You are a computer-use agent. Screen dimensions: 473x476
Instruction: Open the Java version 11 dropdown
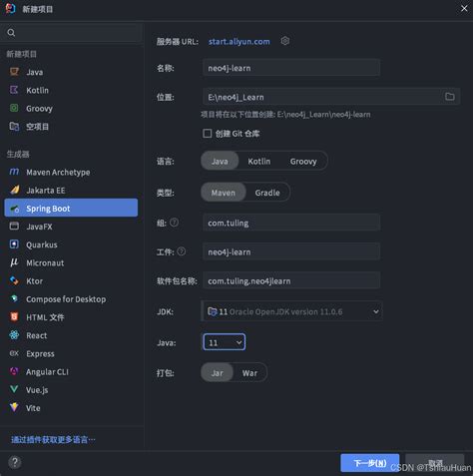pos(225,342)
